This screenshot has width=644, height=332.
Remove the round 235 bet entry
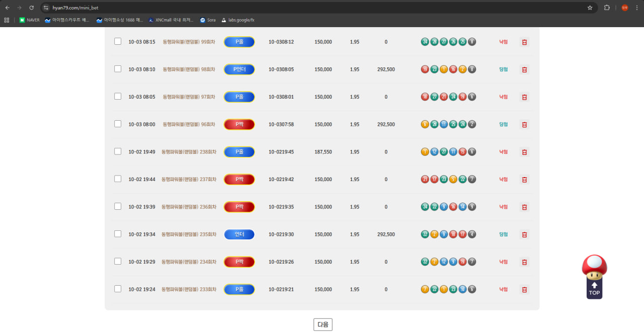point(524,234)
